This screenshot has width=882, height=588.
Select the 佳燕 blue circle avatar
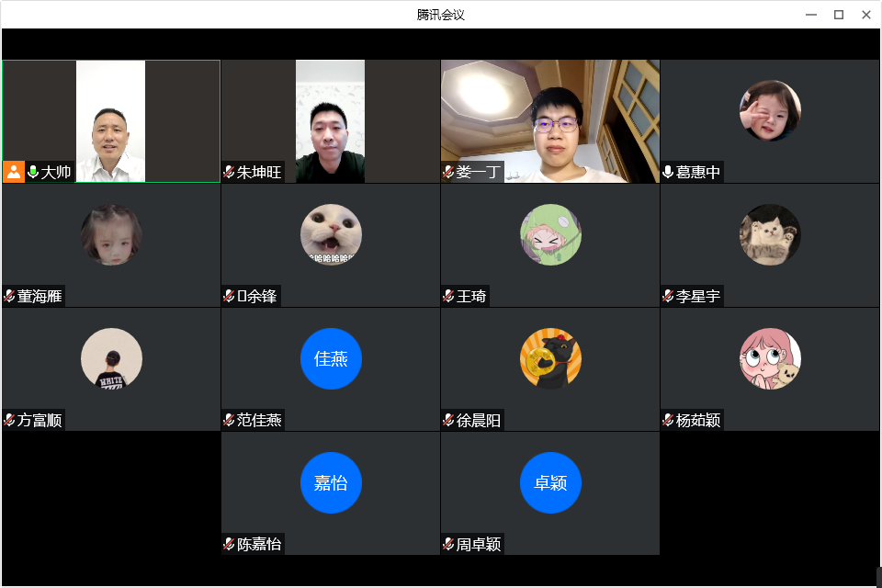(331, 358)
